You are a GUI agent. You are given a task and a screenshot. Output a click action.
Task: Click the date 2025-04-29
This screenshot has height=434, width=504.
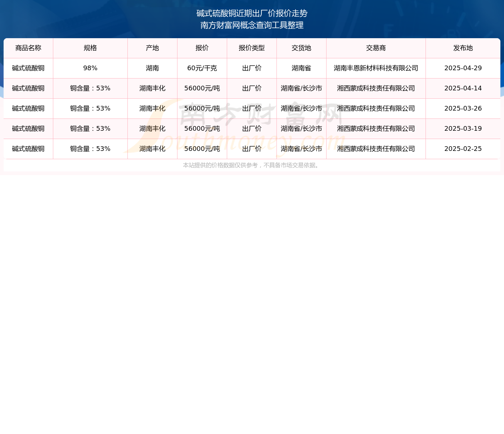(x=463, y=68)
